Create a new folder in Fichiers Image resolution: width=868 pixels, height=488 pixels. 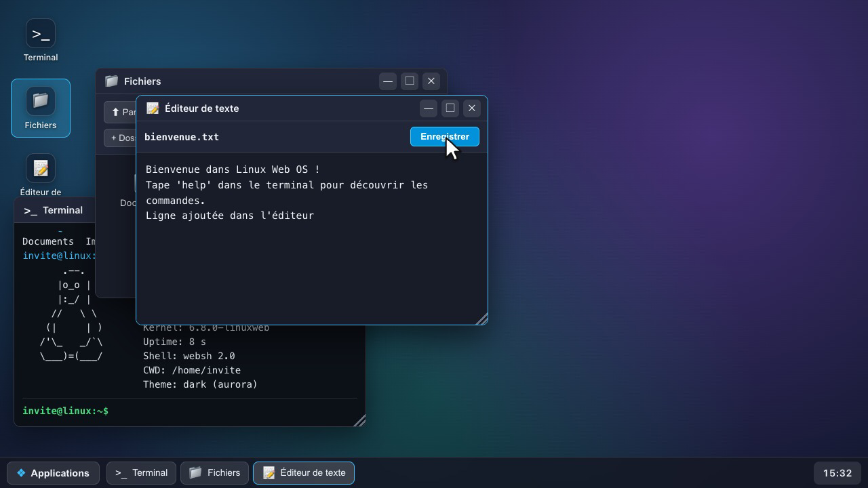(x=121, y=138)
